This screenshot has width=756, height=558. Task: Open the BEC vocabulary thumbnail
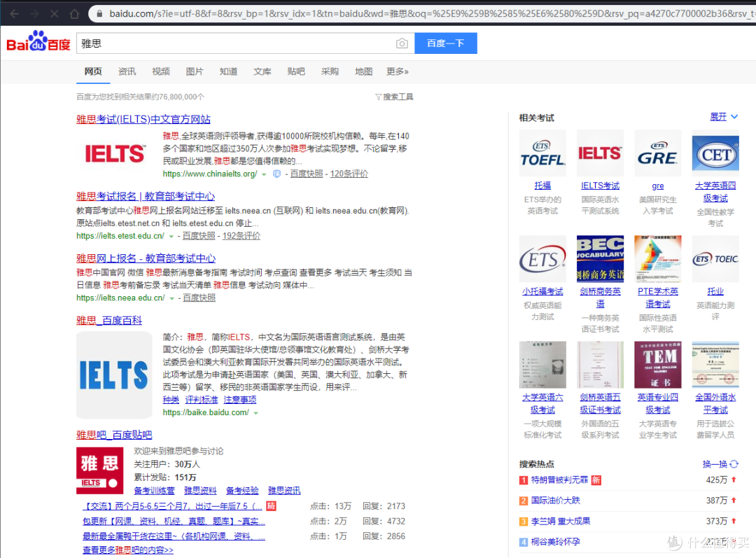pos(601,259)
